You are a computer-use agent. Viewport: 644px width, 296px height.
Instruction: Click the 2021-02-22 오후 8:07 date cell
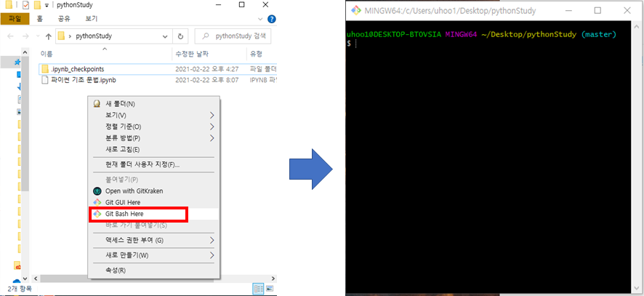coord(206,80)
